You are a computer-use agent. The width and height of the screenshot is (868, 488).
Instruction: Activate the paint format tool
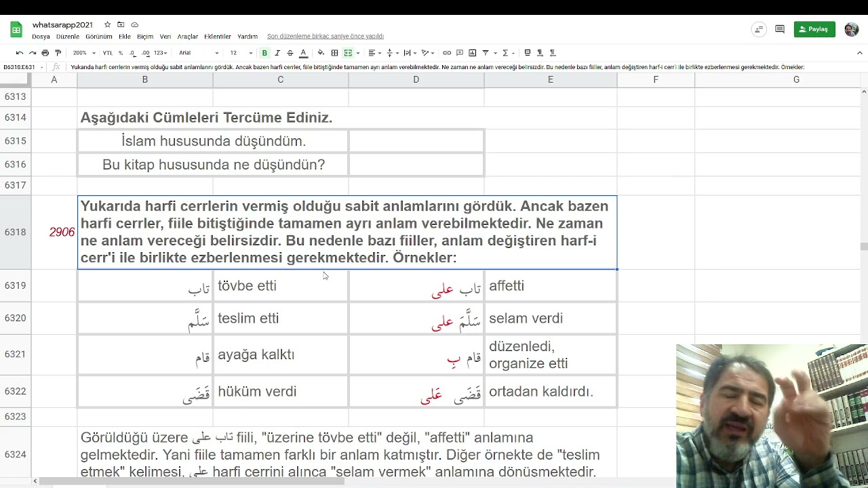click(58, 53)
